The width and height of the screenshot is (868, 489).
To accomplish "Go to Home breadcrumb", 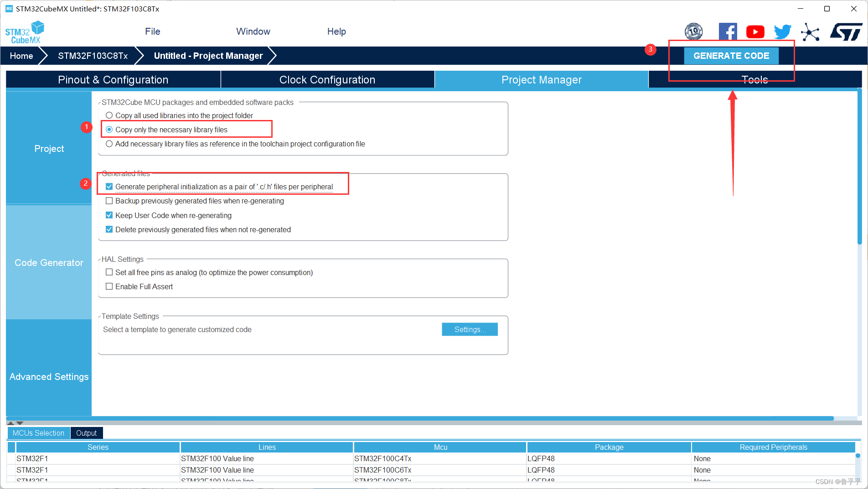I will pos(21,56).
